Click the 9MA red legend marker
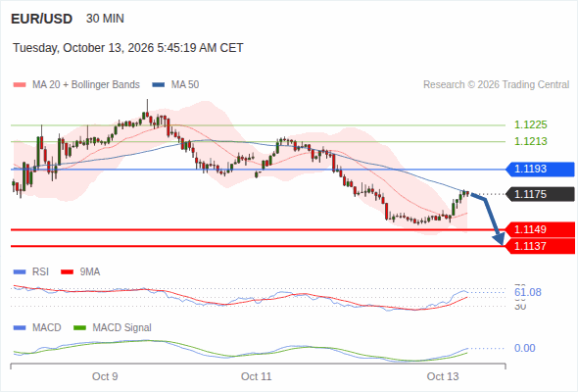 click(67, 272)
